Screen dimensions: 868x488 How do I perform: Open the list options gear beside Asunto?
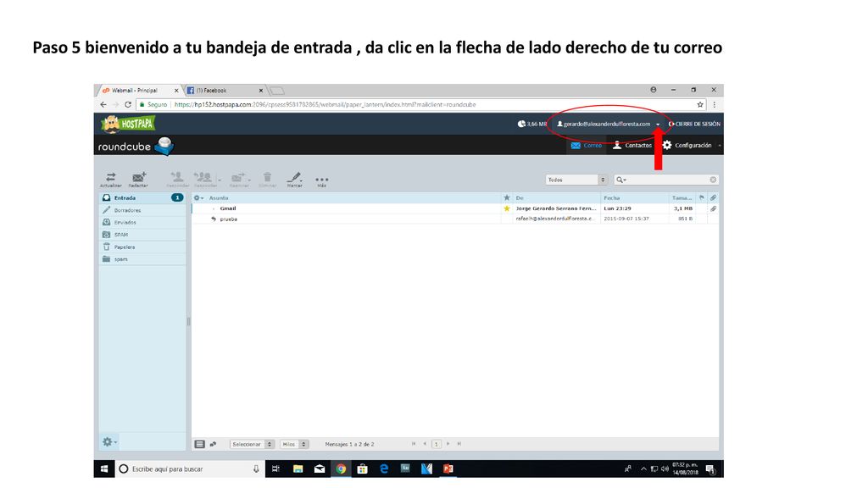pyautogui.click(x=198, y=197)
